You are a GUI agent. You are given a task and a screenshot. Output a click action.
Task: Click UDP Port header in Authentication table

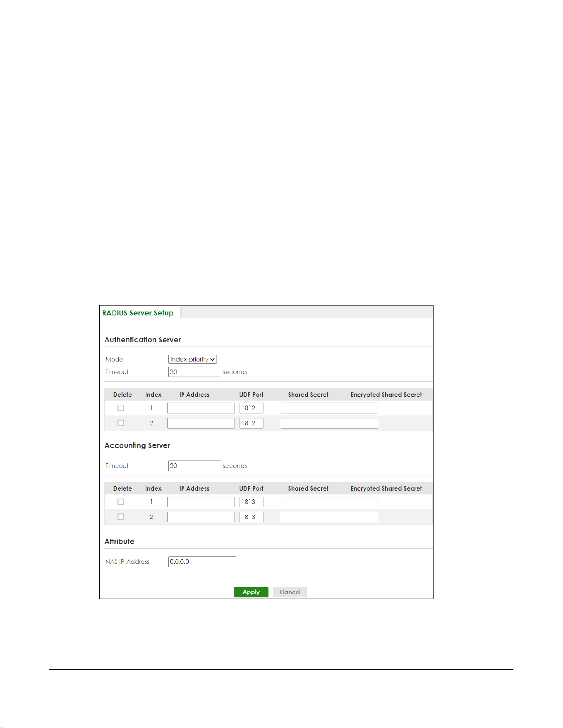coord(252,395)
